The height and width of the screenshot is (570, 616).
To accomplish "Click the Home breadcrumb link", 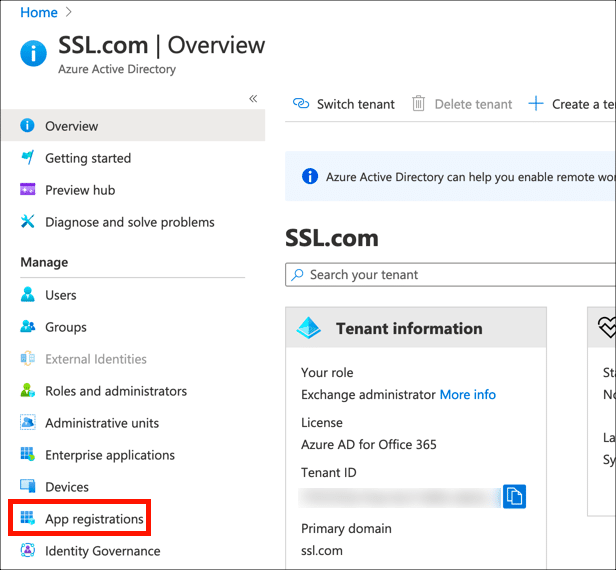I will tap(38, 12).
